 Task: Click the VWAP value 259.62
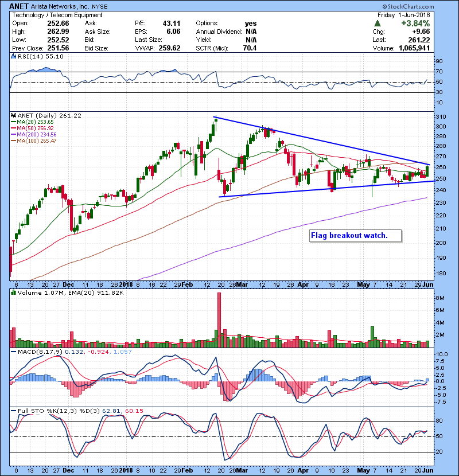click(x=169, y=48)
